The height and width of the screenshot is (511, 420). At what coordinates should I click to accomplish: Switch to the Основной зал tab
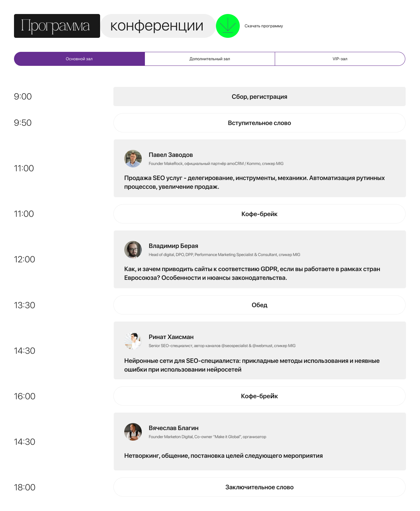(x=79, y=59)
